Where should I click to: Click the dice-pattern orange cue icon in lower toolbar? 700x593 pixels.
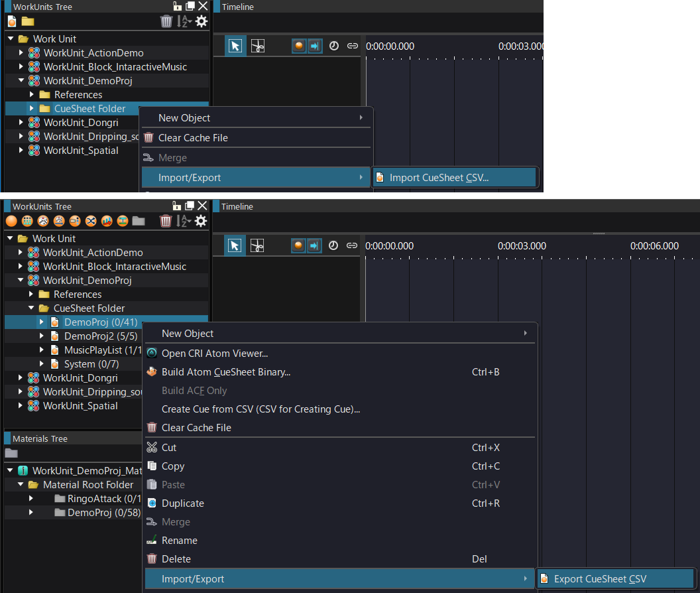[43, 221]
